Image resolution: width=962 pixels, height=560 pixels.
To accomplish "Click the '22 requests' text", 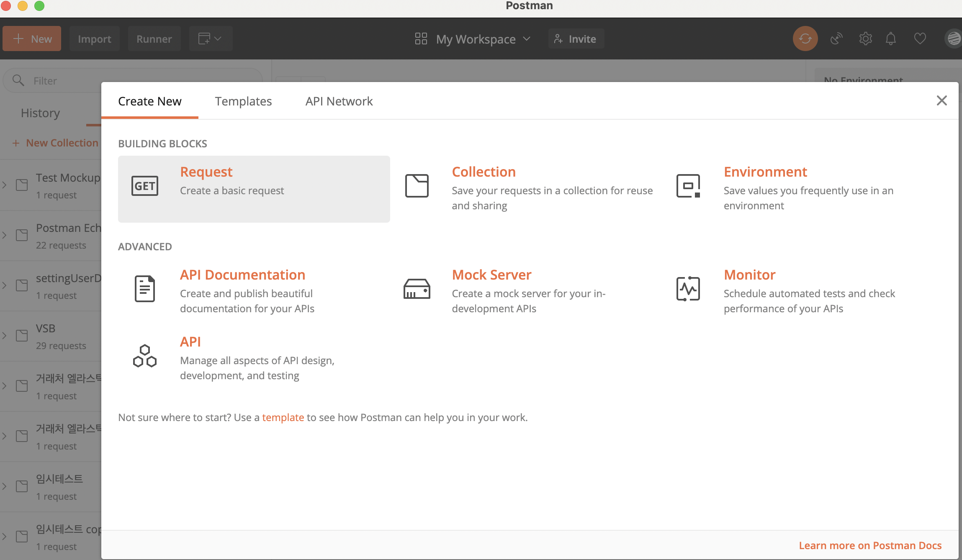I will 61,245.
